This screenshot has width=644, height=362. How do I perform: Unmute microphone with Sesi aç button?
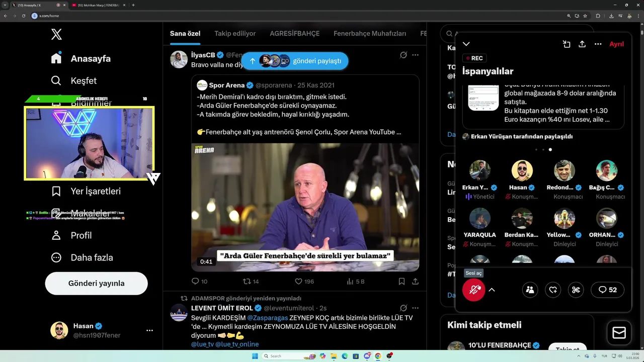(474, 290)
